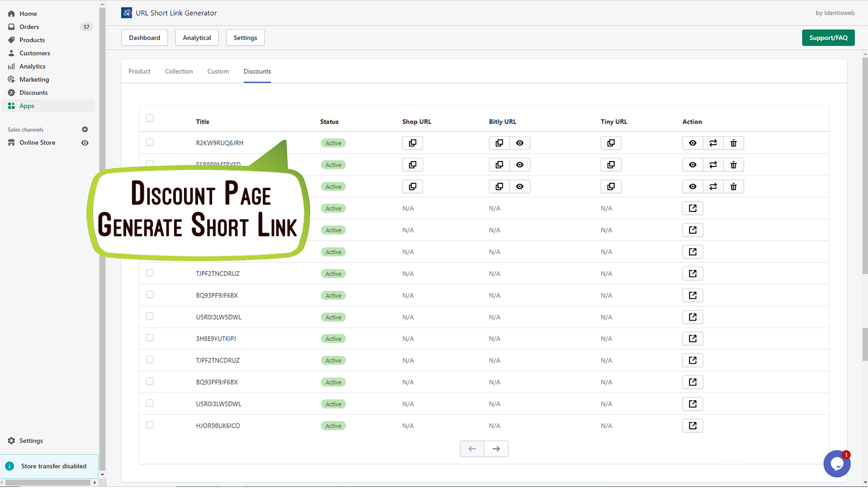Delete the R2KW9RUQ6JRH short link

click(733, 143)
